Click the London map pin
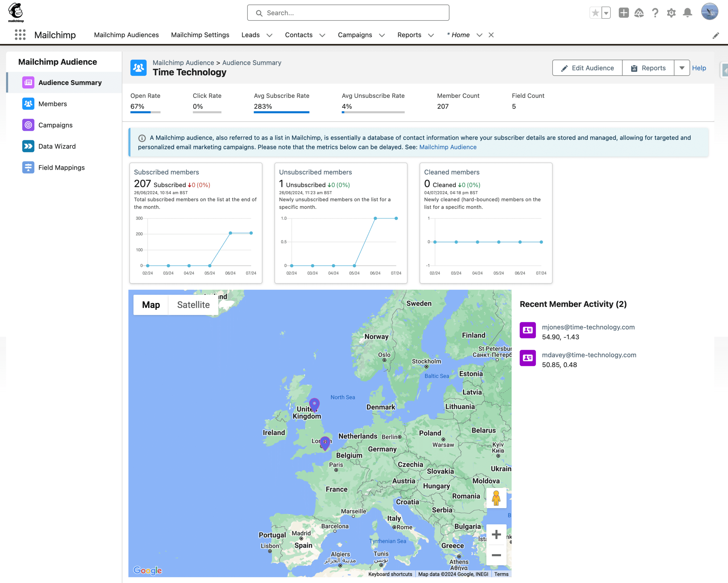 pos(325,443)
